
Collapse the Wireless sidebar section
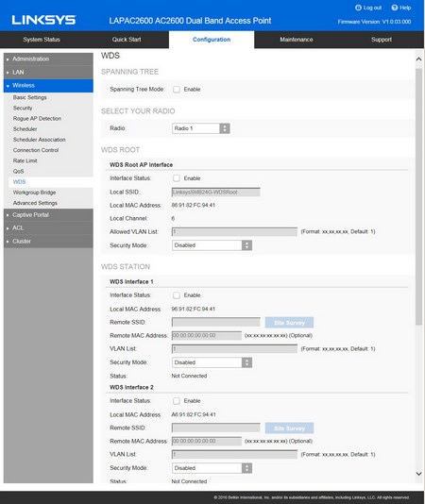(48, 86)
